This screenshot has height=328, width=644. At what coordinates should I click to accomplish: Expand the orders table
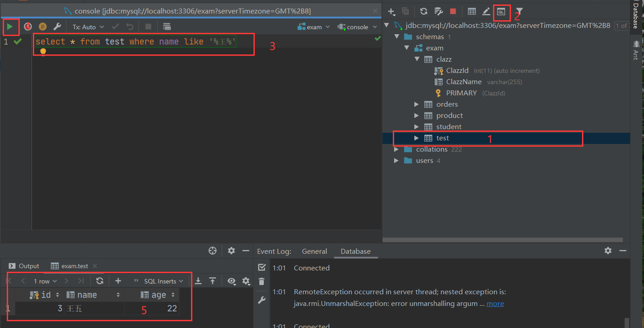click(x=417, y=104)
